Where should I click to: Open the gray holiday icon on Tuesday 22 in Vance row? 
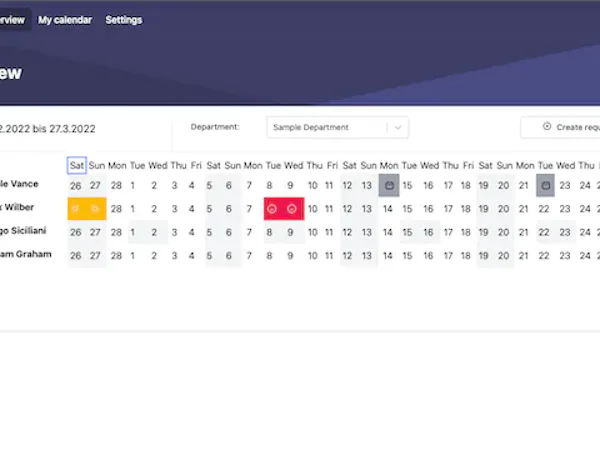click(x=545, y=185)
